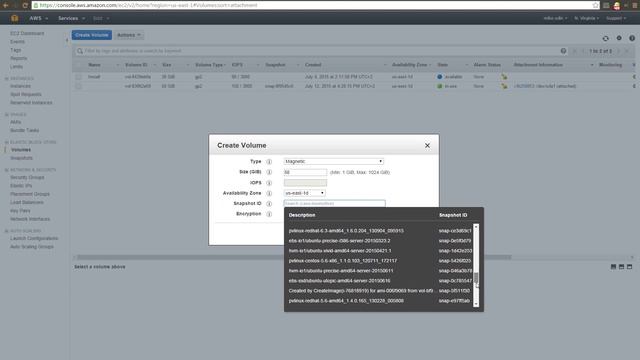Select the pvlinux-redhat-5.6-amd64 snapshot row
This screenshot has height=360, width=640.
point(380,301)
